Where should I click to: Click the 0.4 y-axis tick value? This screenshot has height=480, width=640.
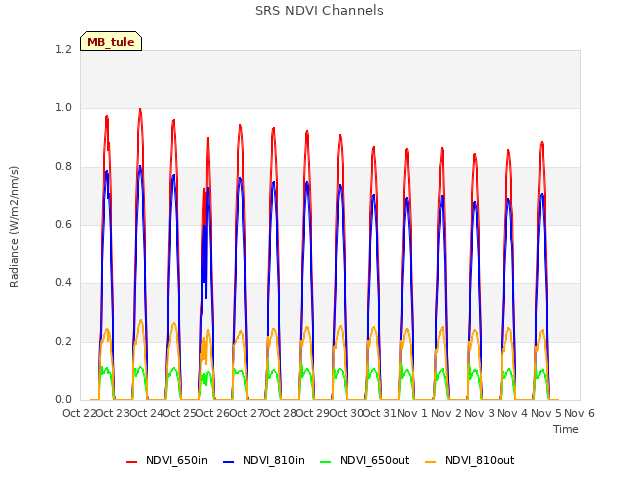click(x=63, y=282)
